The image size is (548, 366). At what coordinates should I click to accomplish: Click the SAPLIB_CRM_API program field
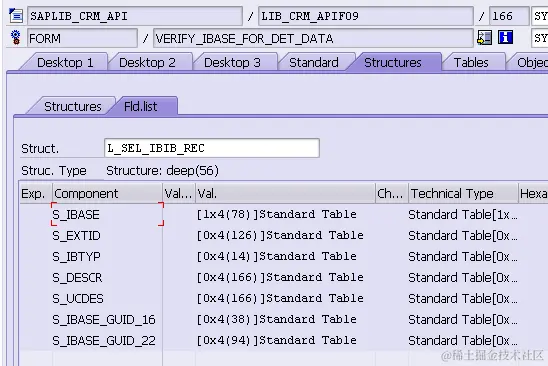pyautogui.click(x=135, y=16)
